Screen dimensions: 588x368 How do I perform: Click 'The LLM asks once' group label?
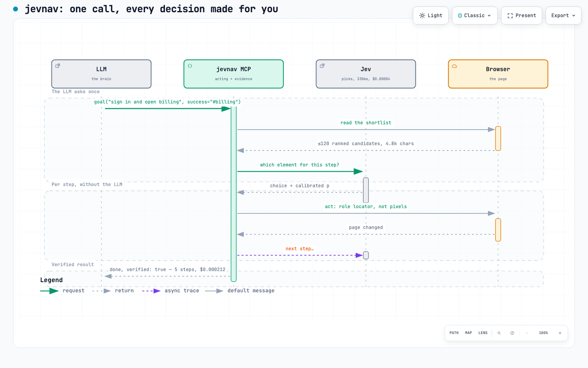(76, 92)
